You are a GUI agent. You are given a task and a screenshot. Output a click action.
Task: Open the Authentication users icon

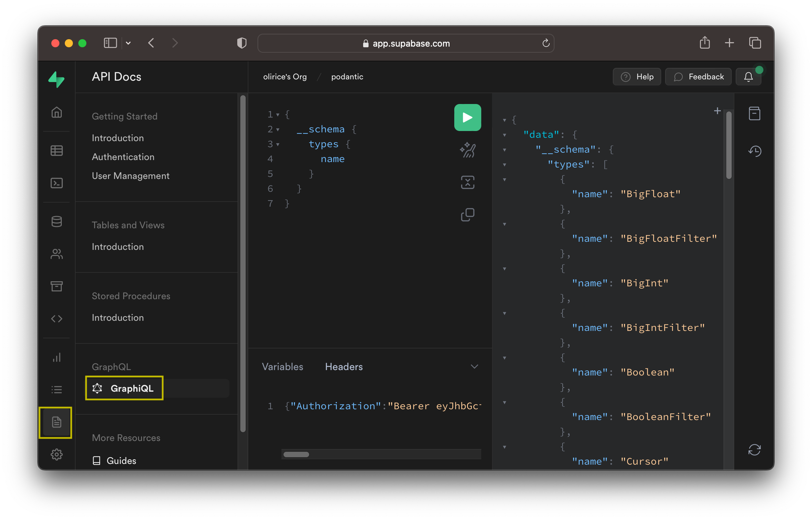point(56,254)
